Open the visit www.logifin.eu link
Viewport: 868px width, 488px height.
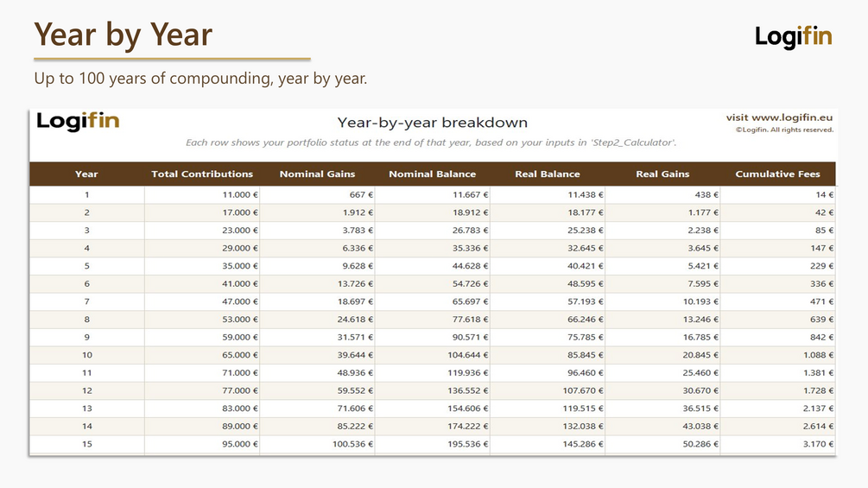[779, 117]
